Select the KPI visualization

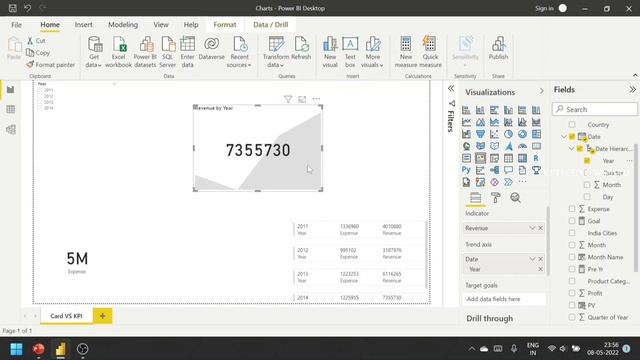click(480, 158)
